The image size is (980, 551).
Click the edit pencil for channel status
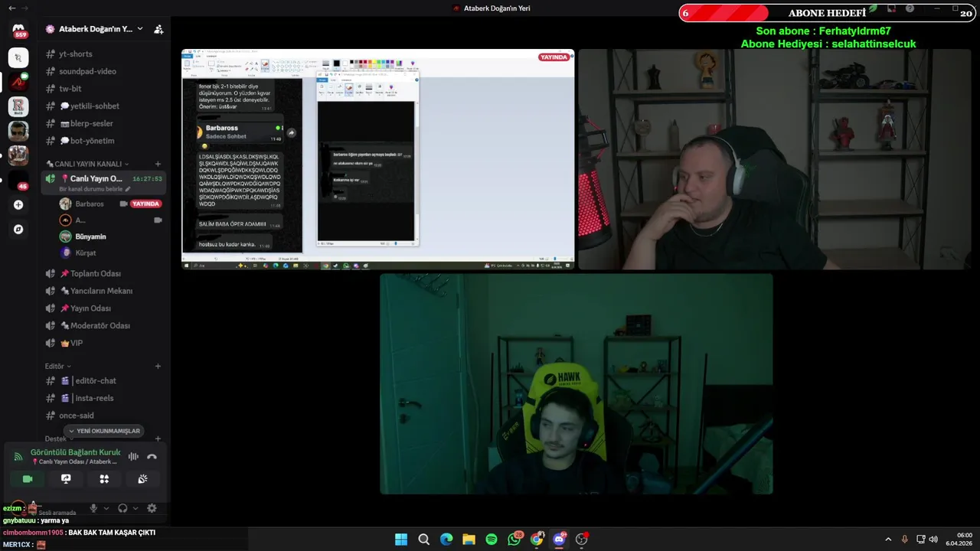pyautogui.click(x=128, y=189)
